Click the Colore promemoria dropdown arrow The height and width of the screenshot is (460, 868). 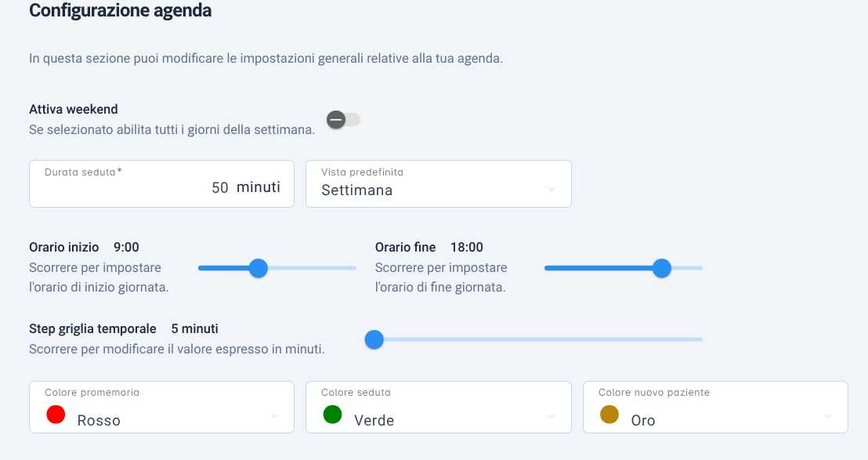(274, 417)
